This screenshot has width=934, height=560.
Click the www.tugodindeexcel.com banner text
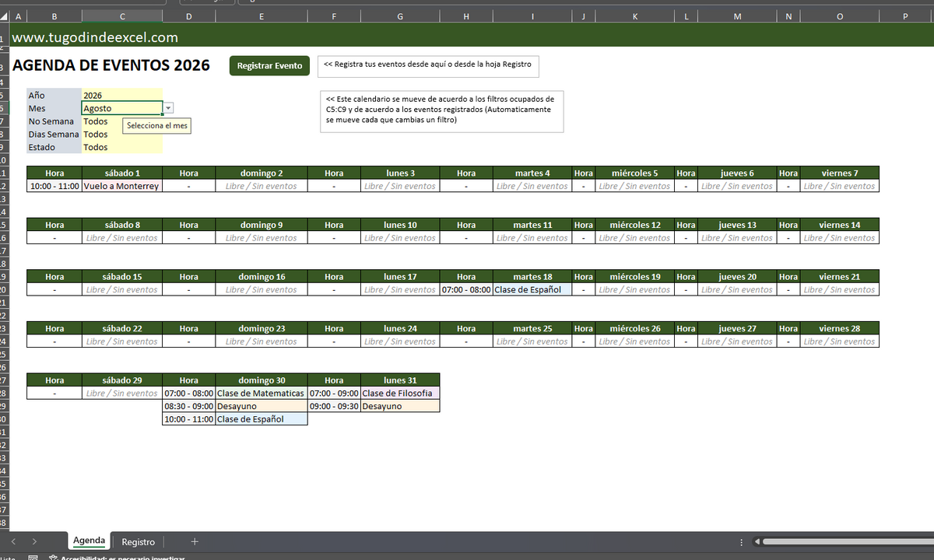pos(95,37)
